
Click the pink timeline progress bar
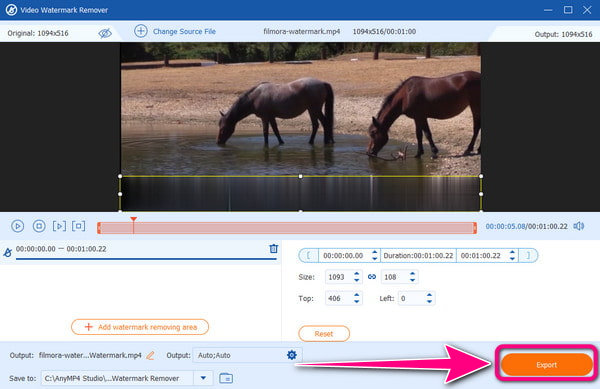(287, 228)
